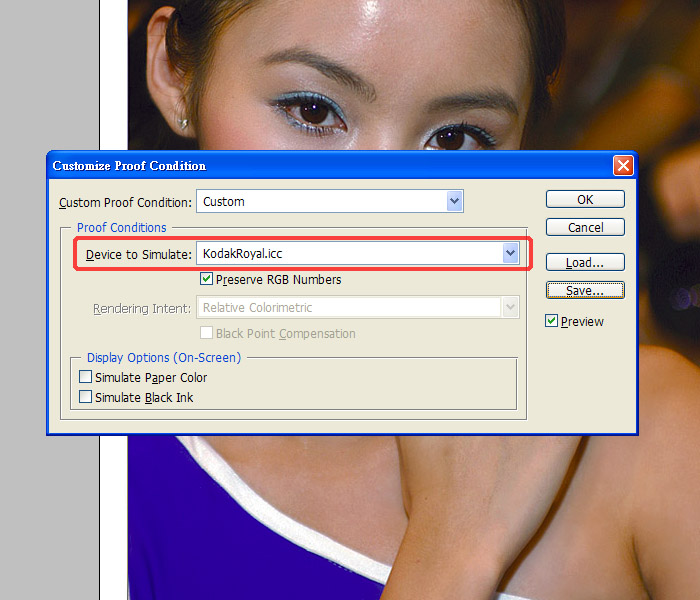This screenshot has width=700, height=600.
Task: Click the Proof Conditions group label
Action: (121, 228)
